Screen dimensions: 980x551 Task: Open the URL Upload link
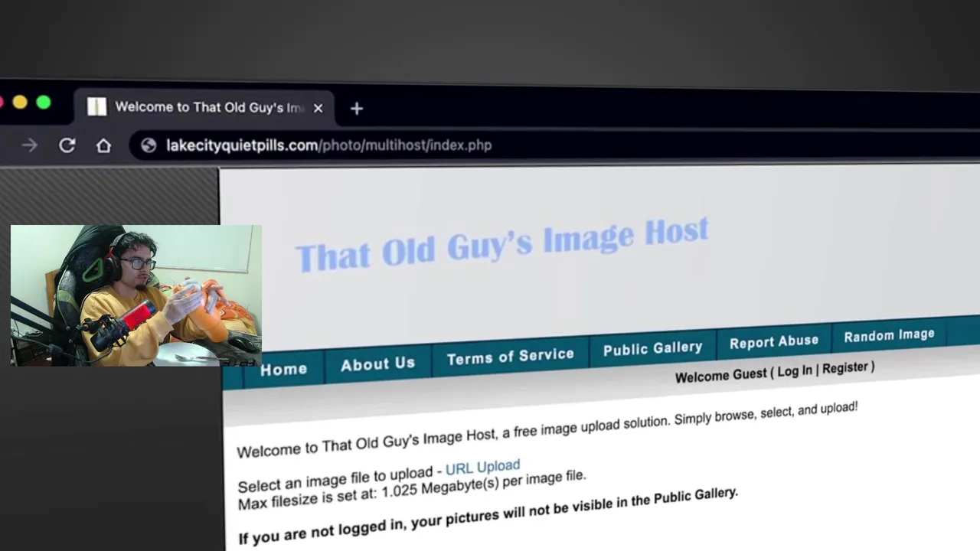coord(482,468)
